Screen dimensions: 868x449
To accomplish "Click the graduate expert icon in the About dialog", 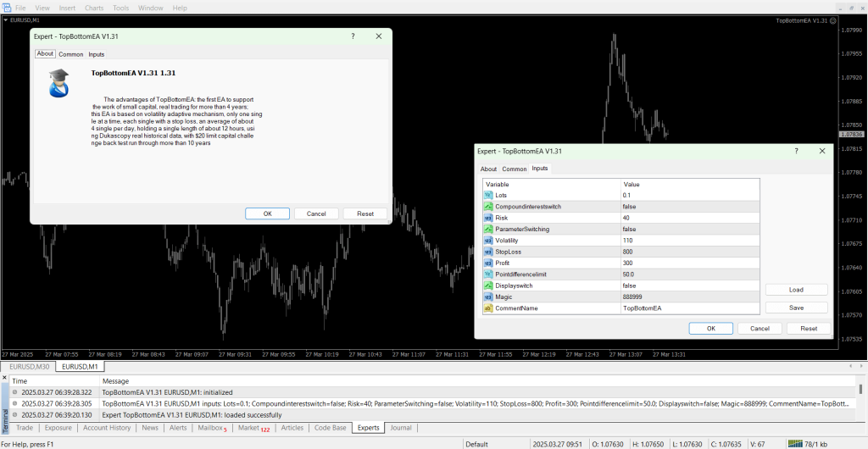I will tap(58, 83).
